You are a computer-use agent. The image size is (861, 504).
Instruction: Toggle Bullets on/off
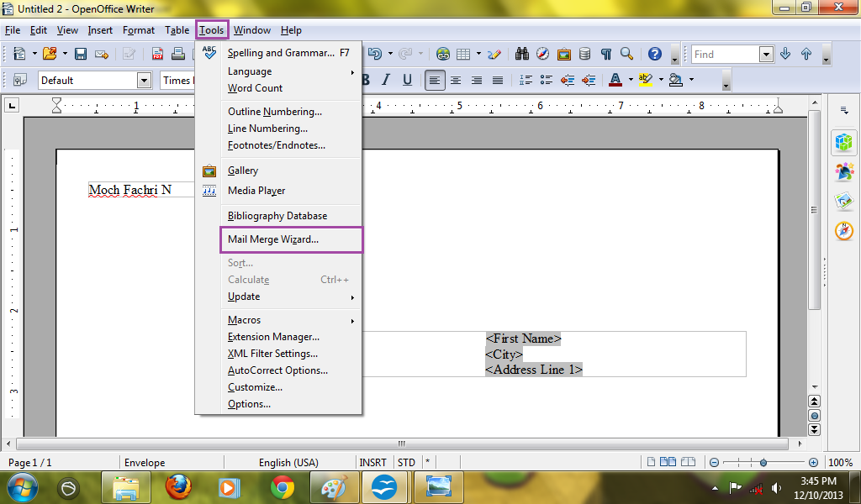(547, 80)
